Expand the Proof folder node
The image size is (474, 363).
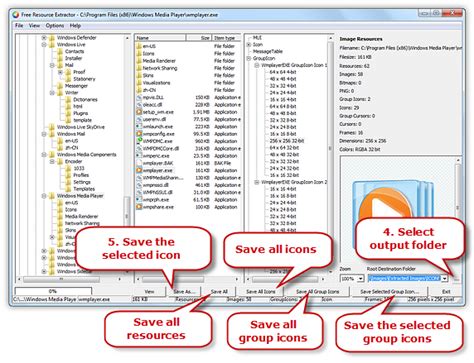point(60,72)
